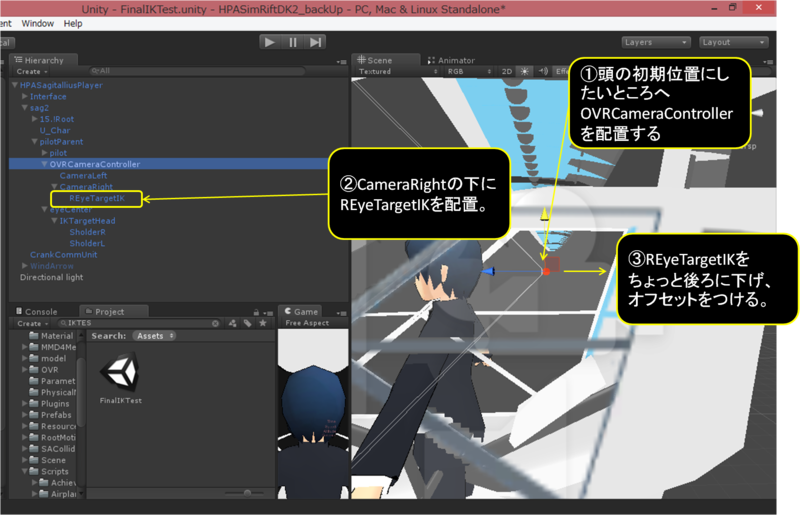Expand the pilot object arrow

point(44,153)
